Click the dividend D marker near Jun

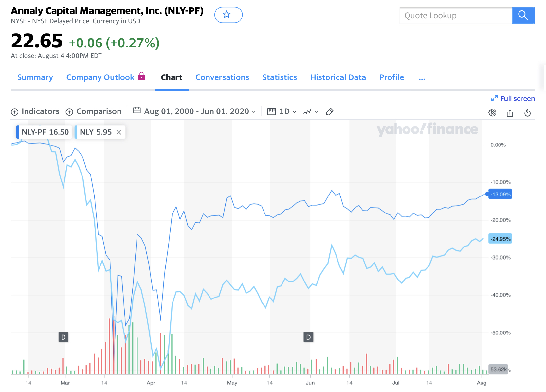click(308, 337)
